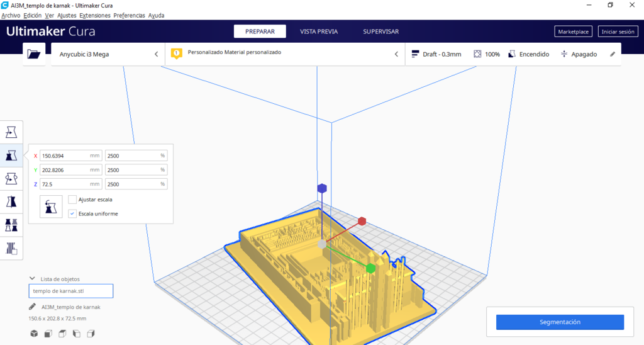Collapse the material personalizado panel arrow
644x345 pixels.
[396, 54]
